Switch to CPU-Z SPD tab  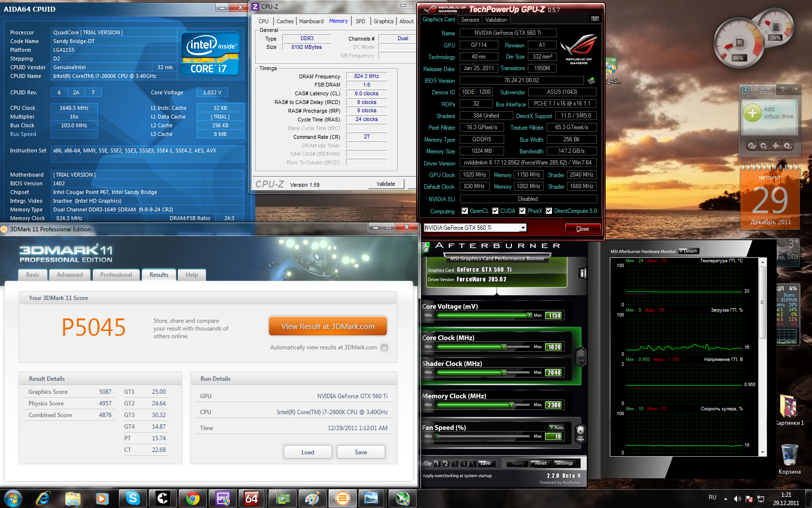[x=361, y=21]
